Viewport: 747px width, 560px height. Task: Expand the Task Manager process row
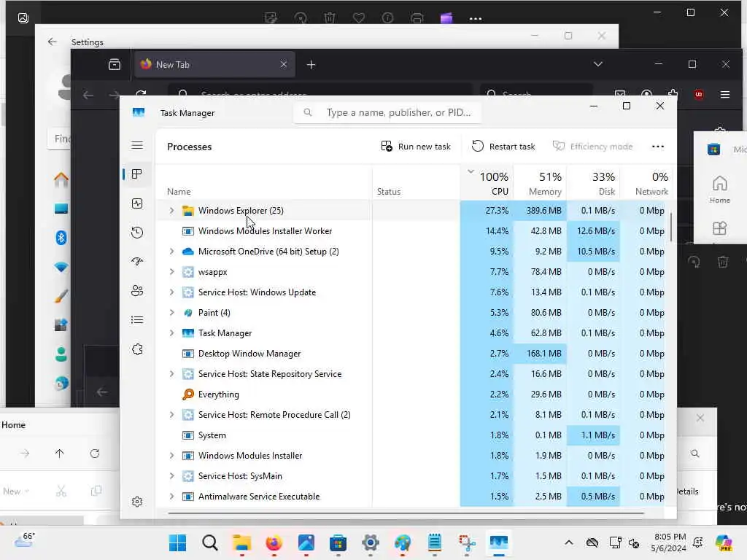(x=171, y=333)
